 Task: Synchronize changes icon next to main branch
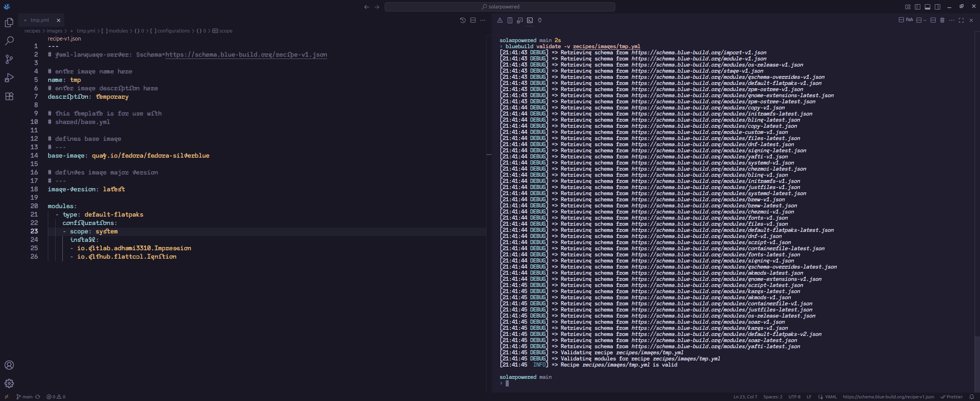click(38, 397)
